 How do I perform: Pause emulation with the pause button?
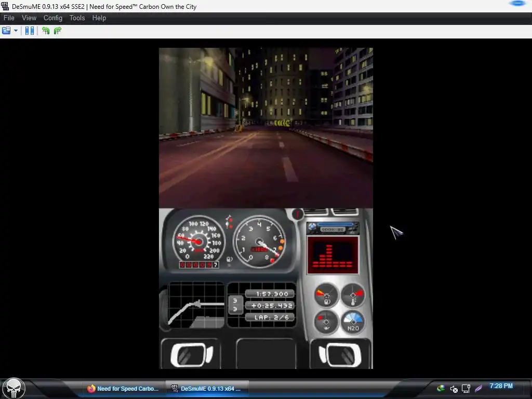click(30, 31)
